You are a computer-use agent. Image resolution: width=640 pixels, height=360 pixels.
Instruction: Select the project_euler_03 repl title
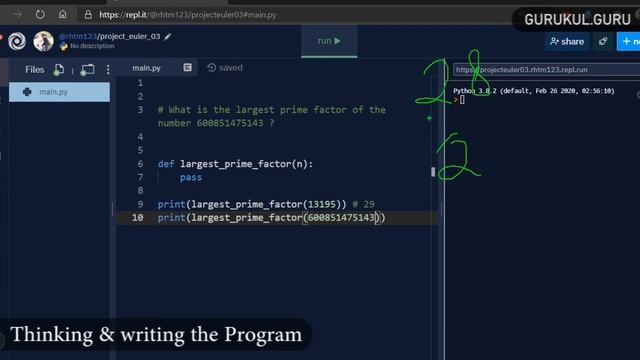130,36
